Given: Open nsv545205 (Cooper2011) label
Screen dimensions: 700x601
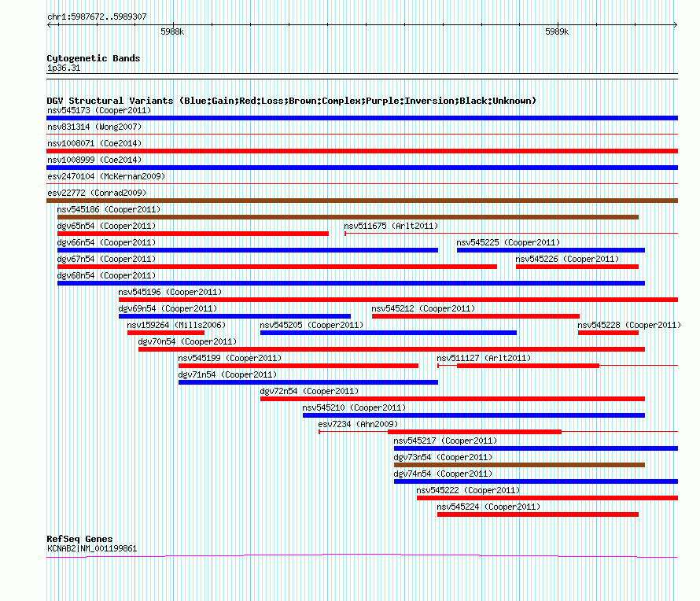Looking at the screenshot, I should 311,325.
